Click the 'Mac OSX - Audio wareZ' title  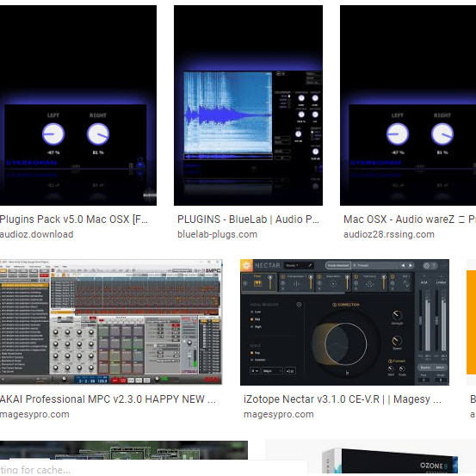410,219
